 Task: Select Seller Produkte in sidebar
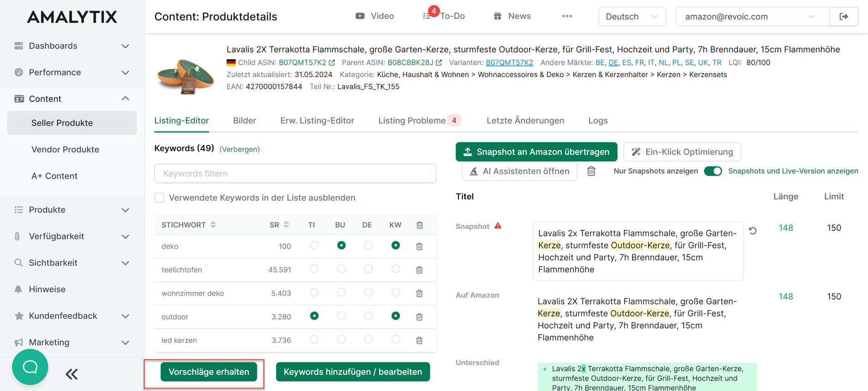point(72,123)
